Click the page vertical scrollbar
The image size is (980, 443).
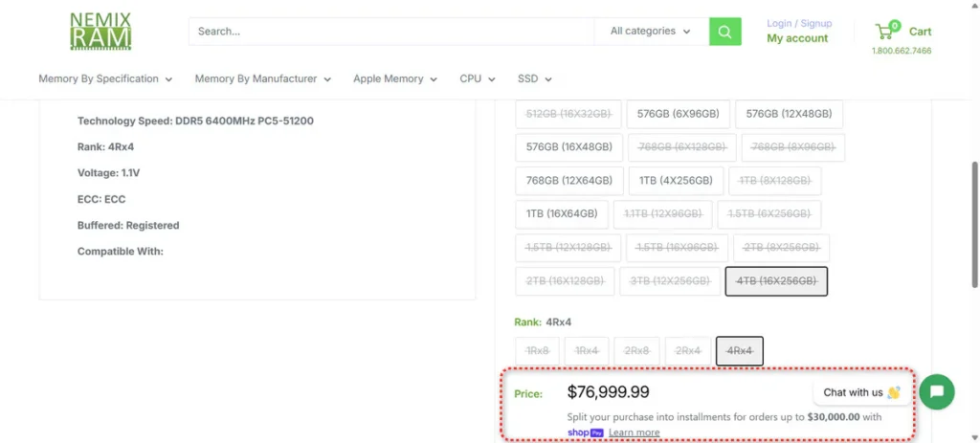973,220
